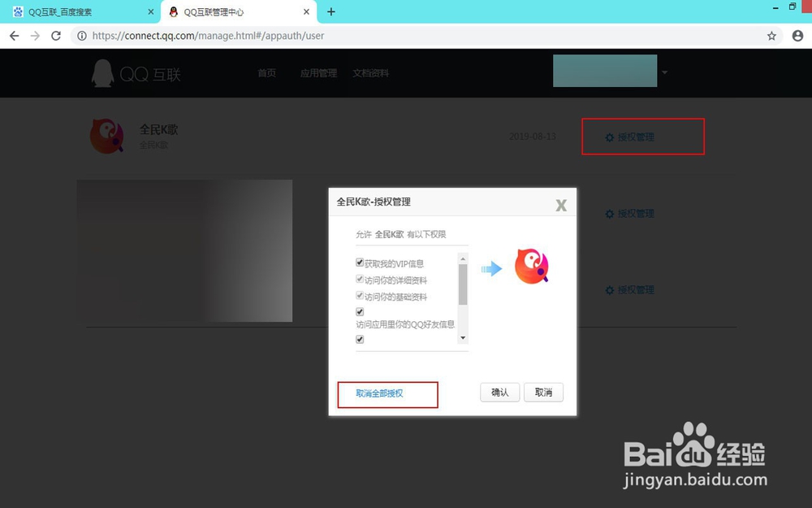Uncheck the checkbox above 访问应用里你的QQ好友信息

tap(360, 311)
